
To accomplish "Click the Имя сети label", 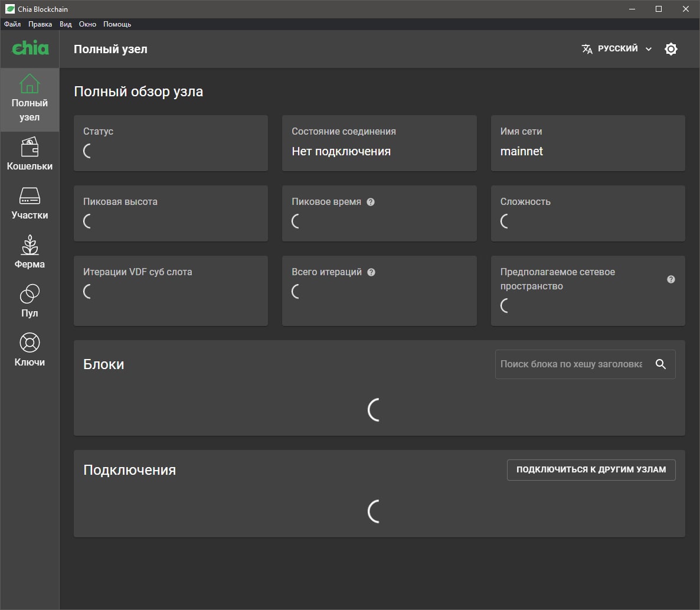I will pyautogui.click(x=521, y=131).
